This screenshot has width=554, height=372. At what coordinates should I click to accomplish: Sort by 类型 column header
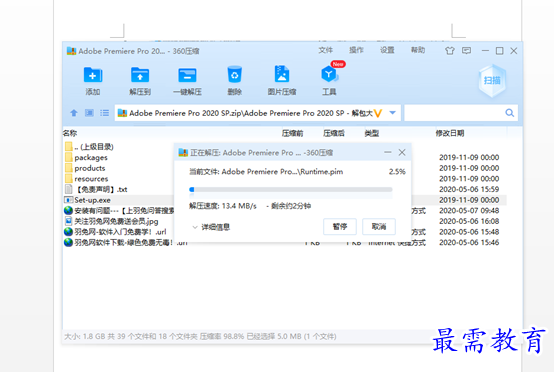[x=372, y=133]
